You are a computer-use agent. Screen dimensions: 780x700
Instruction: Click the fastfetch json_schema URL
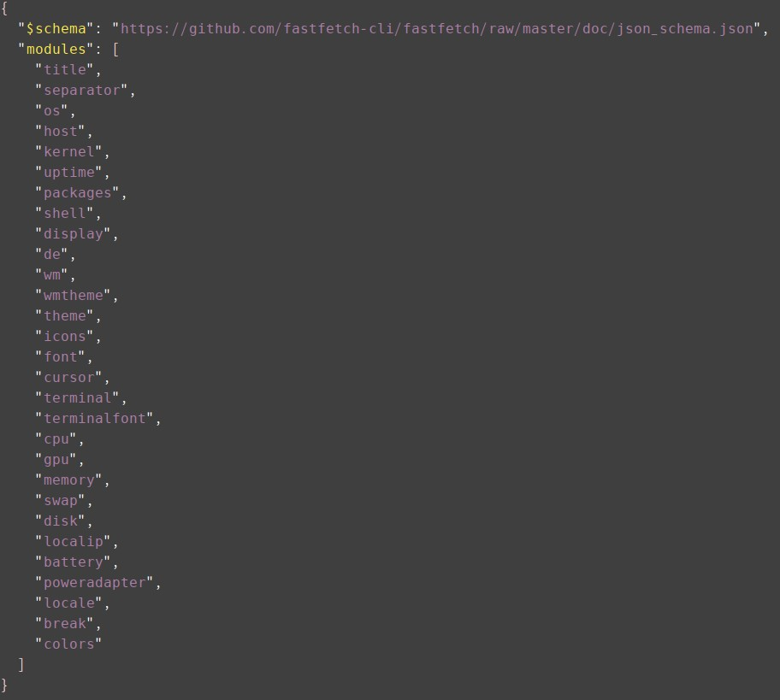coord(437,29)
